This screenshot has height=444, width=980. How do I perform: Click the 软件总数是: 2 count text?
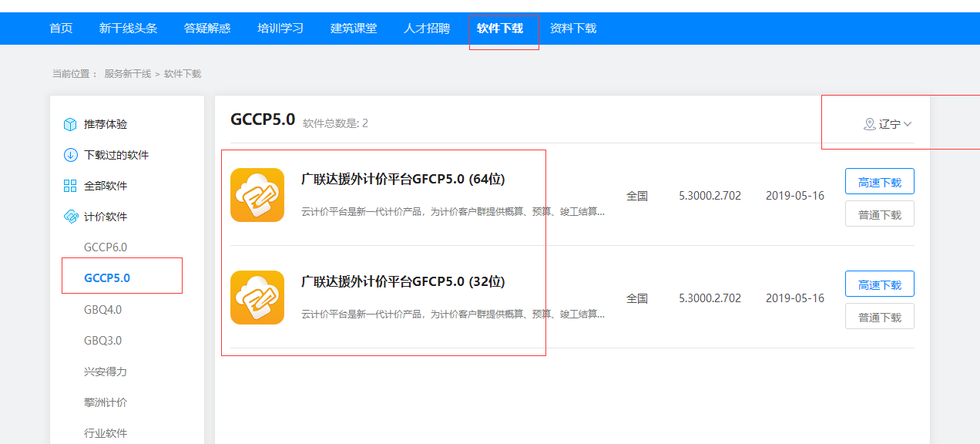pos(335,123)
